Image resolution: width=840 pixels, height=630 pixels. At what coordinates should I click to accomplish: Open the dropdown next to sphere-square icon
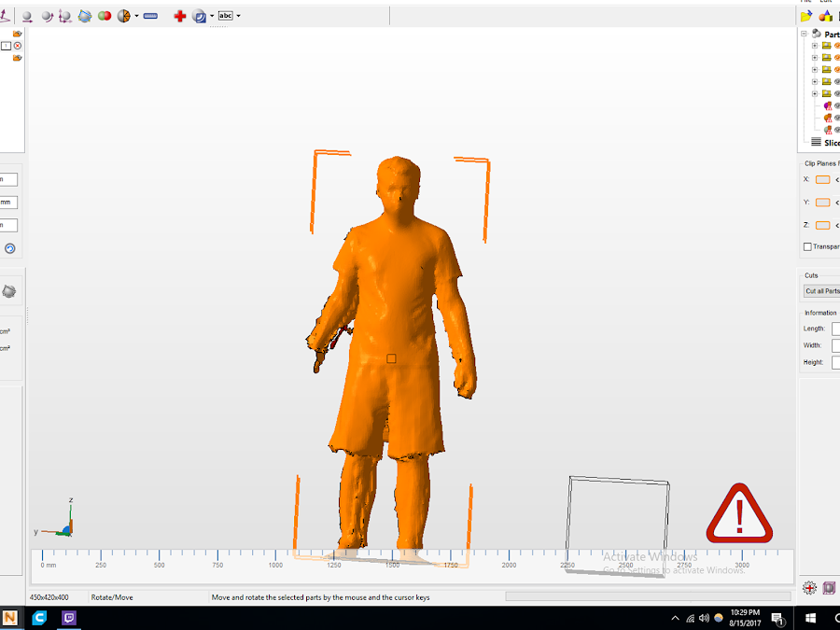pos(212,16)
